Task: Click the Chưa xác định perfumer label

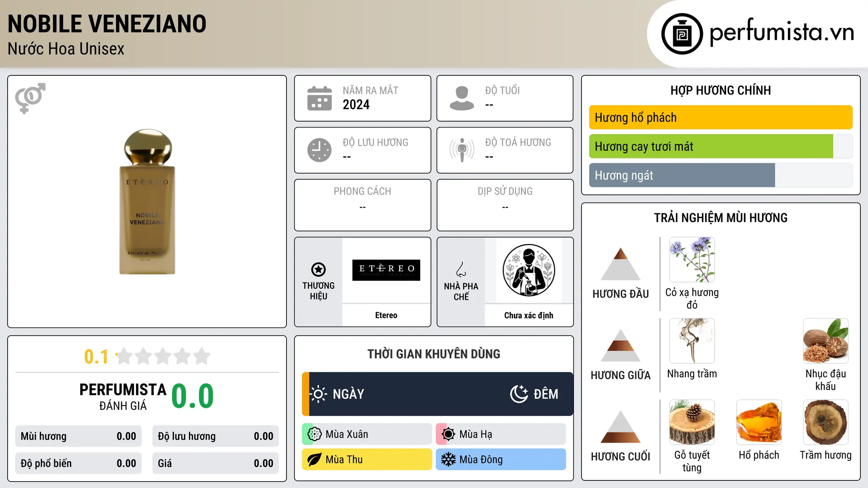Action: click(x=529, y=315)
